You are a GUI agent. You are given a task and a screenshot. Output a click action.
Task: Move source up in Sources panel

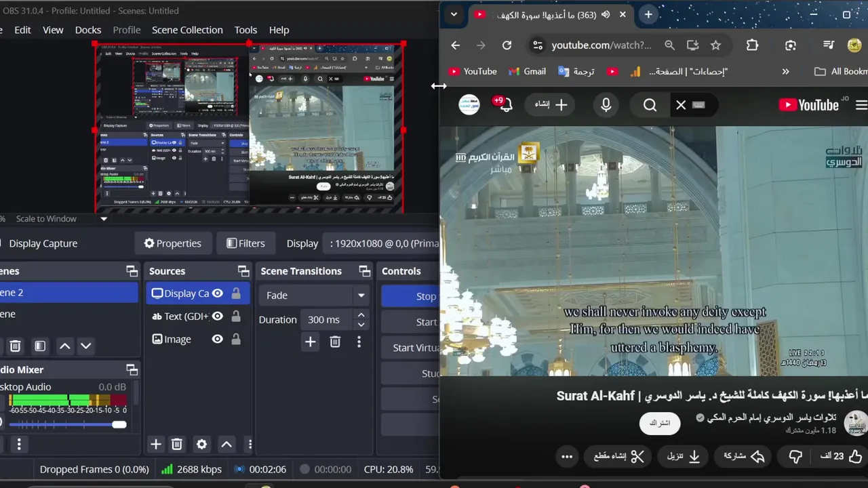pyautogui.click(x=226, y=445)
